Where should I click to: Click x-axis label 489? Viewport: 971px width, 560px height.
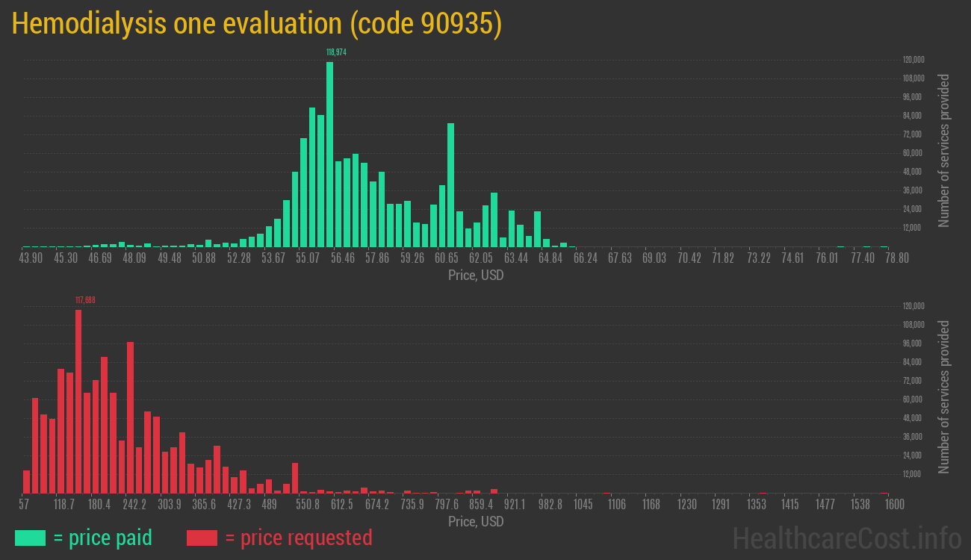coord(270,505)
